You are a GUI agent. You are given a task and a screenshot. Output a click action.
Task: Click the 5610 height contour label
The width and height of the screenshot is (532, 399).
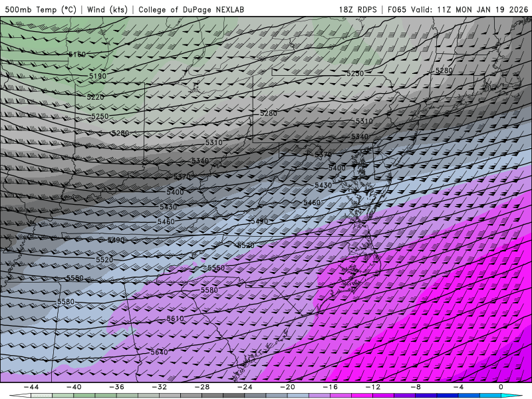175,319
